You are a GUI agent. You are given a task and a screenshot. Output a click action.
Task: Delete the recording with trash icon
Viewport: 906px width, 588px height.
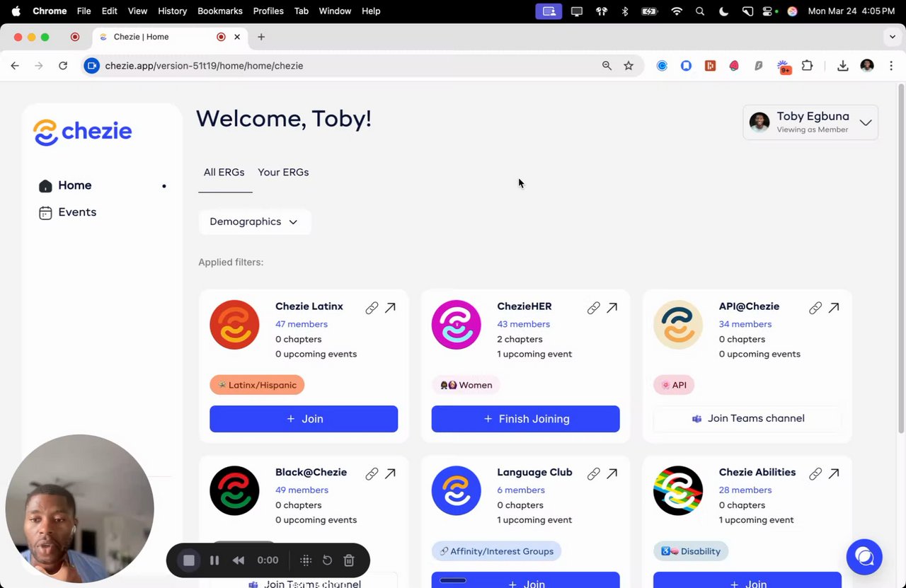coord(349,560)
